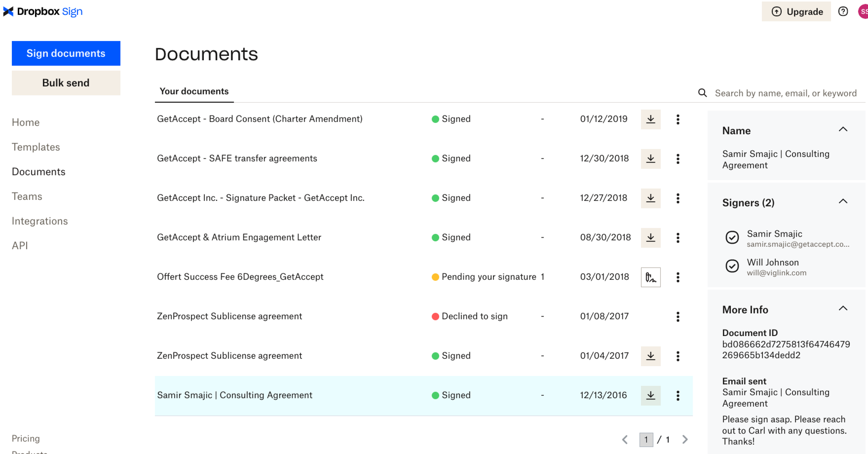Open more options for Consulting Agreement row
The image size is (868, 454).
click(678, 396)
